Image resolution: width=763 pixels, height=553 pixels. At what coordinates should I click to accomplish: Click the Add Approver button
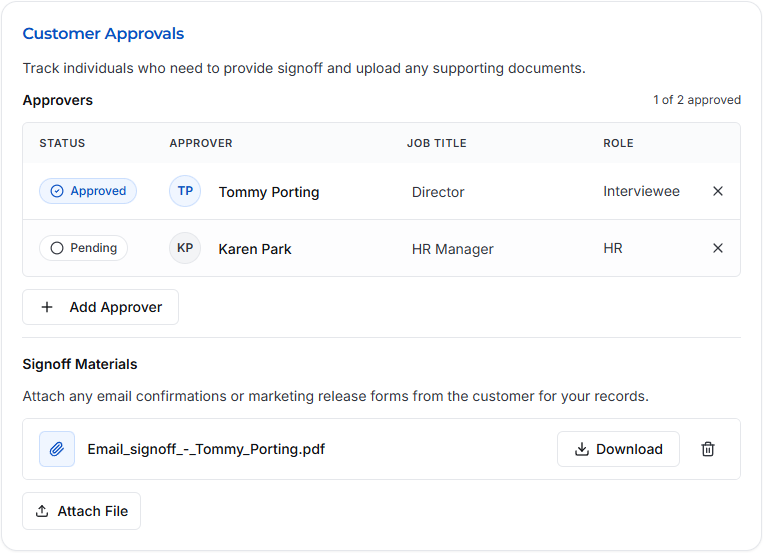(x=100, y=307)
